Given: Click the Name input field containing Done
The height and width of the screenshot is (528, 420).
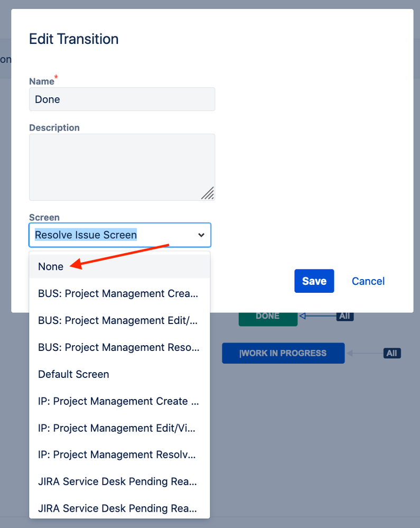Looking at the screenshot, I should [122, 99].
